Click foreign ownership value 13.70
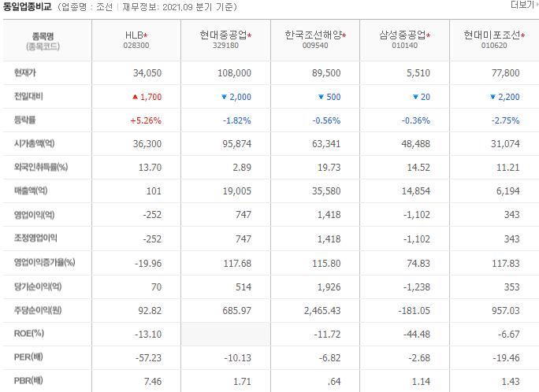Viewport: 539px width, 392px height. tap(150, 168)
